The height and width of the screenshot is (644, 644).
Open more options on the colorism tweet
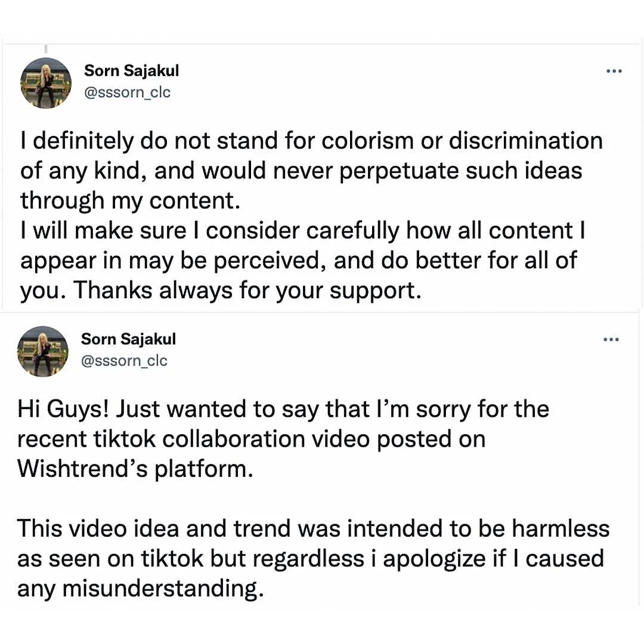point(614,72)
